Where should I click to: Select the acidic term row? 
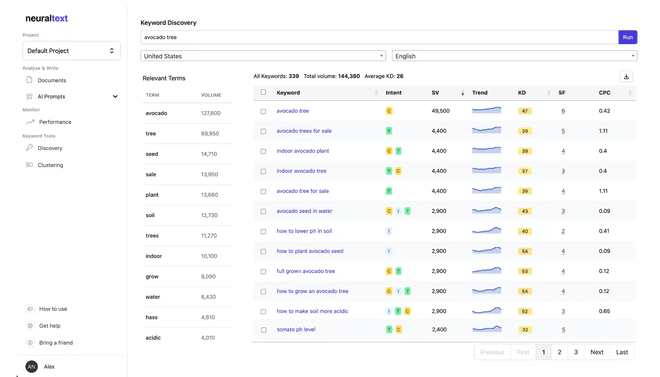click(x=187, y=337)
